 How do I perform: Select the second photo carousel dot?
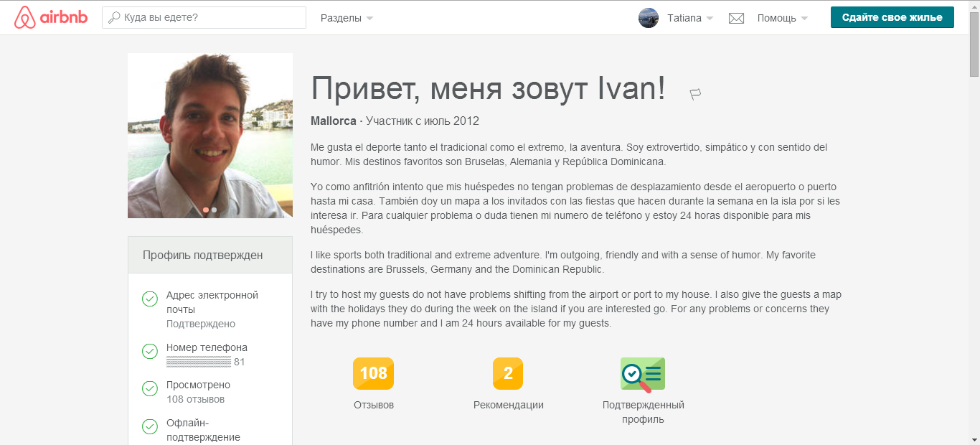point(214,210)
